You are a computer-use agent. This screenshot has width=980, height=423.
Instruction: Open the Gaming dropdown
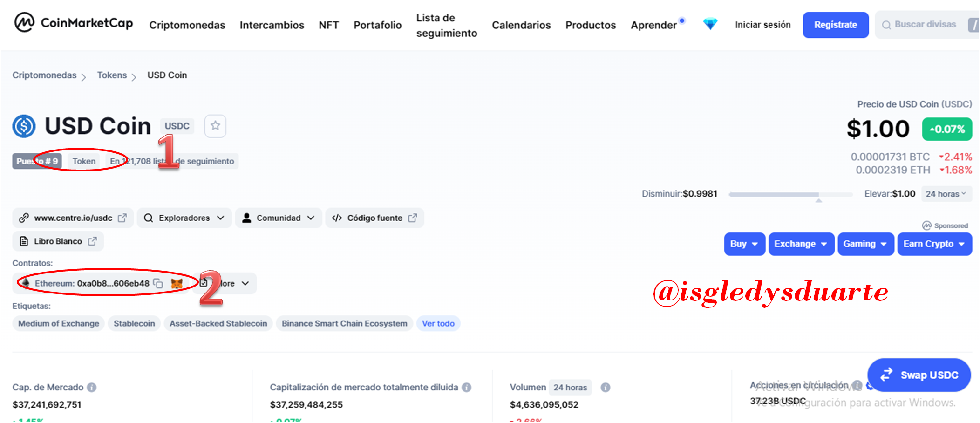[x=865, y=244]
